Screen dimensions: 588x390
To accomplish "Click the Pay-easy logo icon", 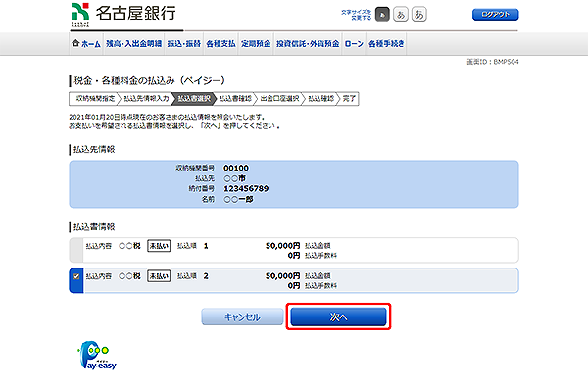I will (97, 355).
